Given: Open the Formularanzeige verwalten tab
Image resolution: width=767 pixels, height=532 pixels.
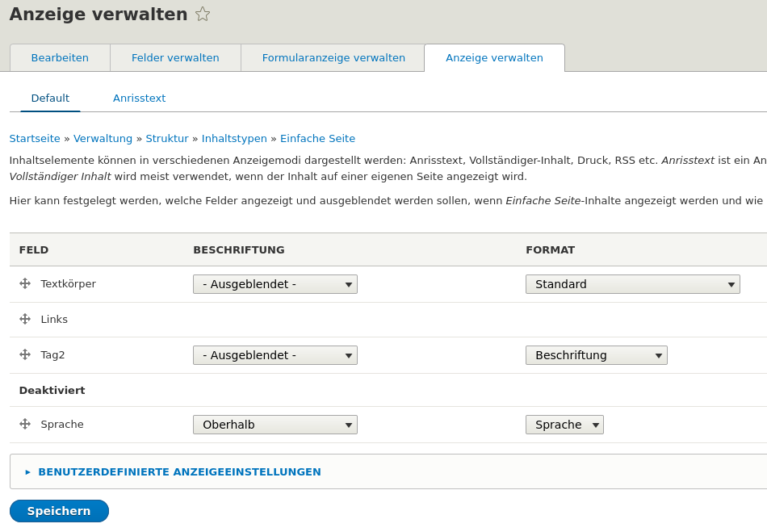Looking at the screenshot, I should point(333,57).
